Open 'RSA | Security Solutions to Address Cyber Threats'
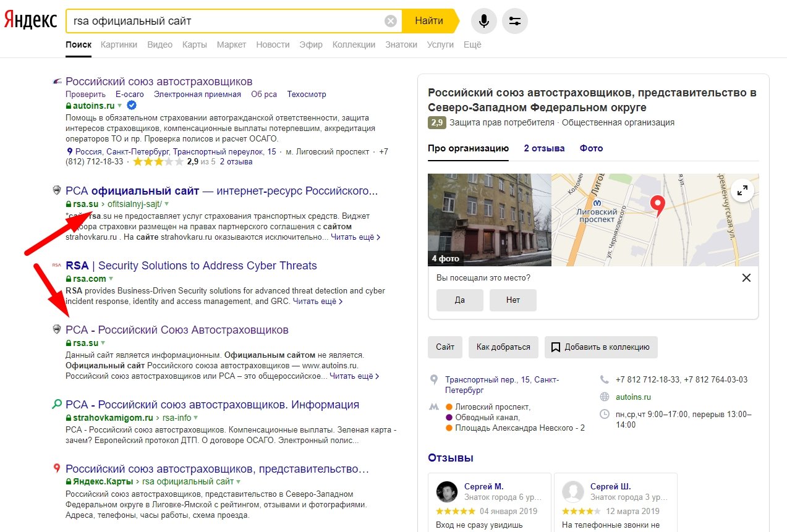This screenshot has height=532, width=787. coord(191,266)
